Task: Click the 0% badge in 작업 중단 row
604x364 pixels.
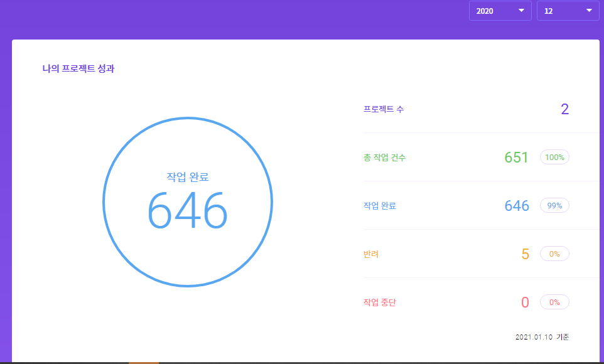Action: tap(554, 302)
